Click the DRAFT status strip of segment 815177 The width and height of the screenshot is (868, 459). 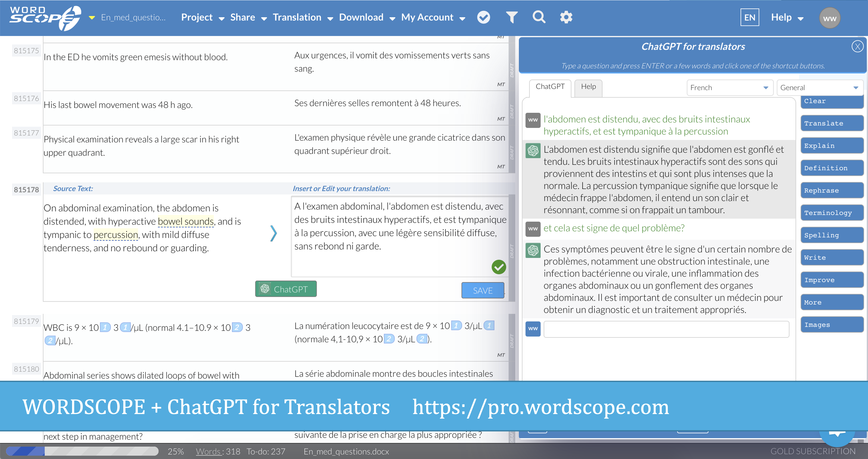point(511,149)
